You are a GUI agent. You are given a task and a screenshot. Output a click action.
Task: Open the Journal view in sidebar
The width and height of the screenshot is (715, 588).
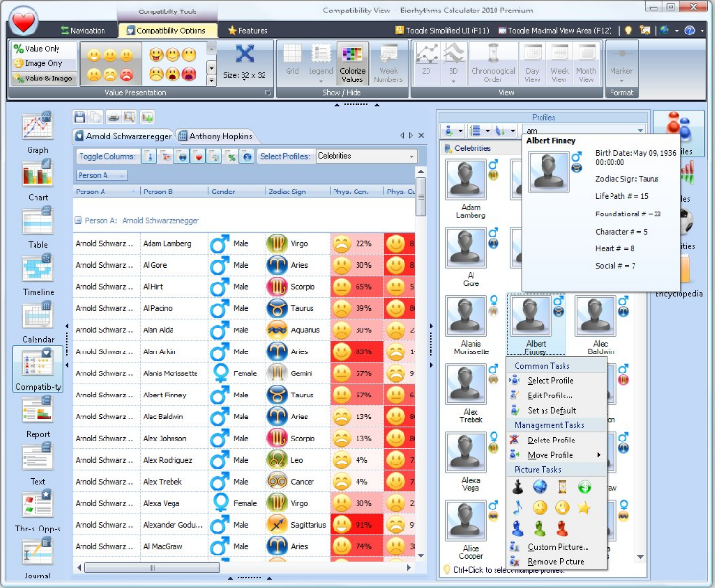[x=37, y=558]
